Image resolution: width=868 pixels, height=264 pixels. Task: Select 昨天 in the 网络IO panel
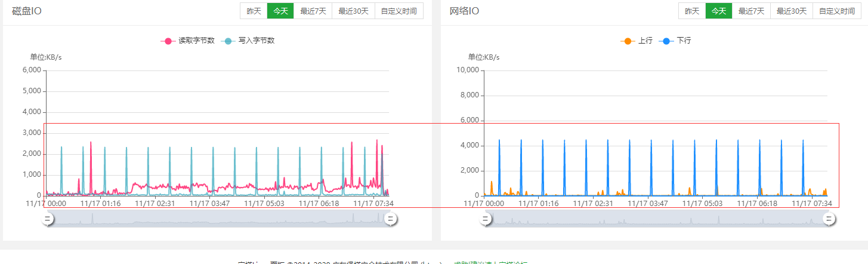click(692, 11)
